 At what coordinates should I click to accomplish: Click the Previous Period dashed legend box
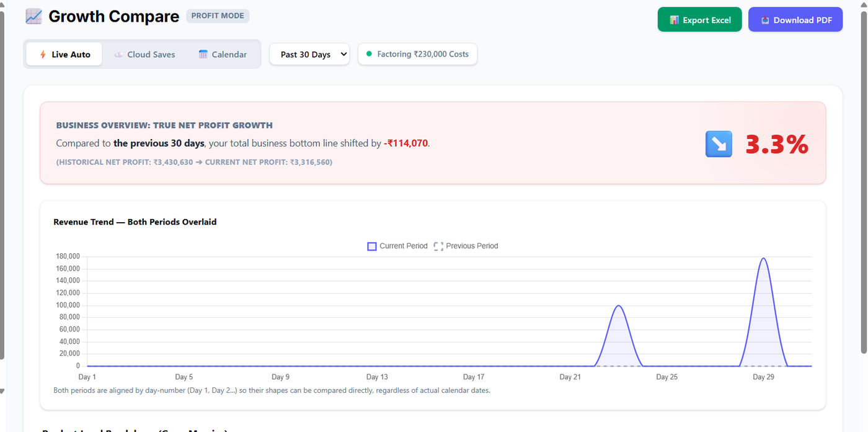pyautogui.click(x=438, y=246)
